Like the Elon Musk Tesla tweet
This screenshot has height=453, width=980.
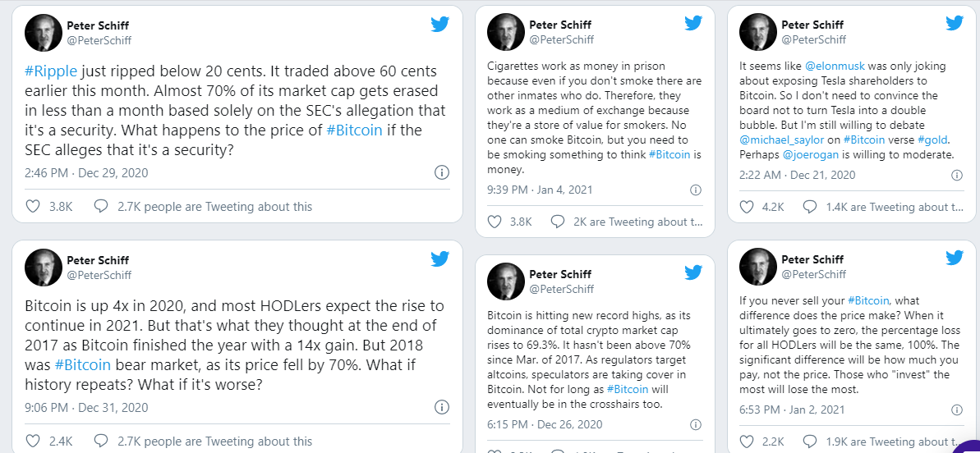point(747,207)
